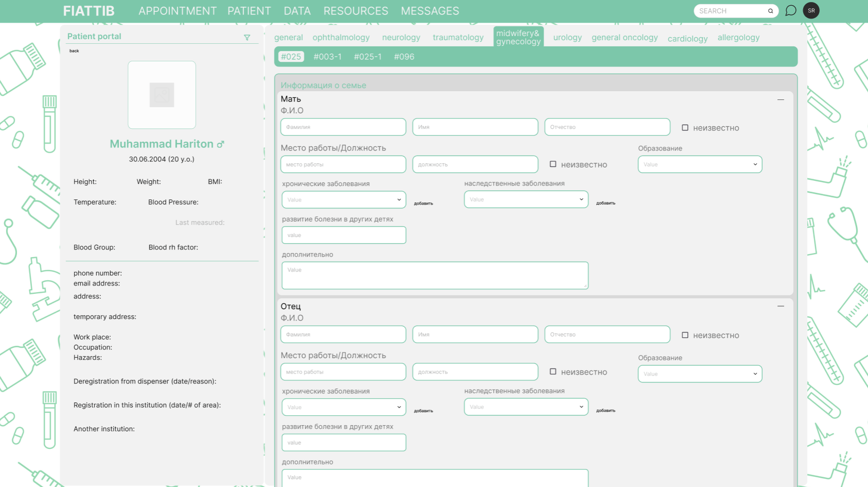Switch to the urology tab
The height and width of the screenshot is (487, 868).
point(567,38)
